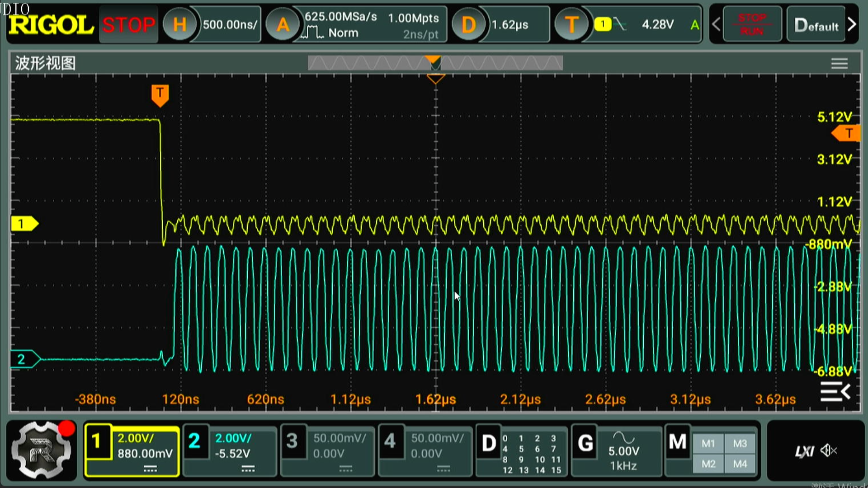Open the Math M1 tab
The height and width of the screenshot is (488, 868).
tap(708, 444)
